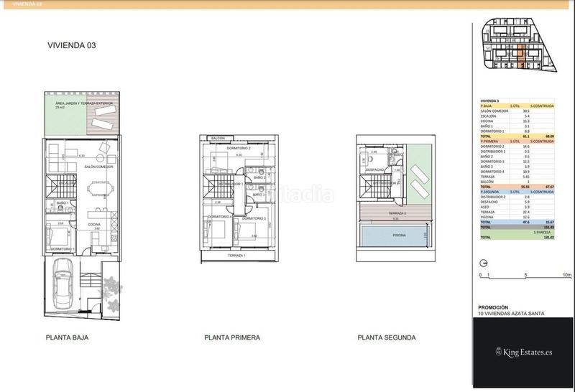Click the PLANTA PRIMERA label

point(232,337)
